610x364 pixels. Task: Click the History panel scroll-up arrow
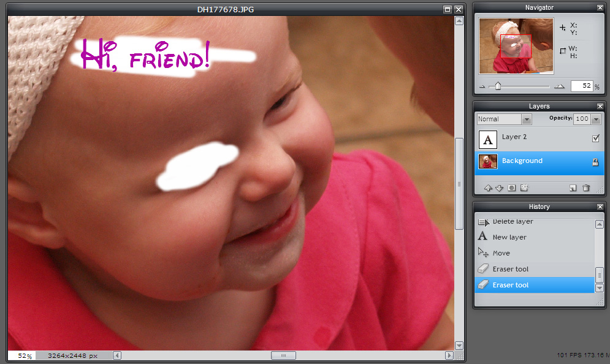coord(599,224)
